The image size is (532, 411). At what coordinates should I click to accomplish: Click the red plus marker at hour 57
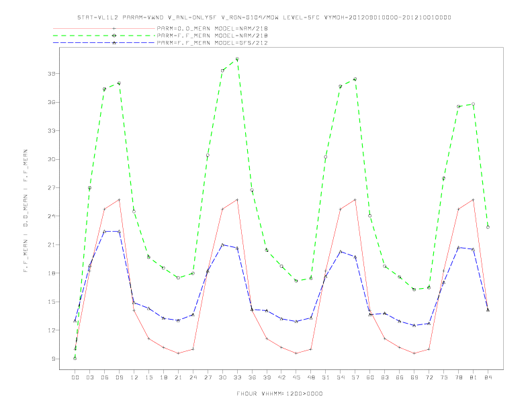click(355, 199)
